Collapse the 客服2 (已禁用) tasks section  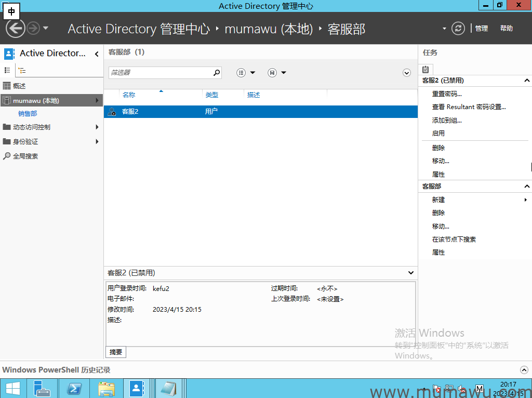click(526, 81)
